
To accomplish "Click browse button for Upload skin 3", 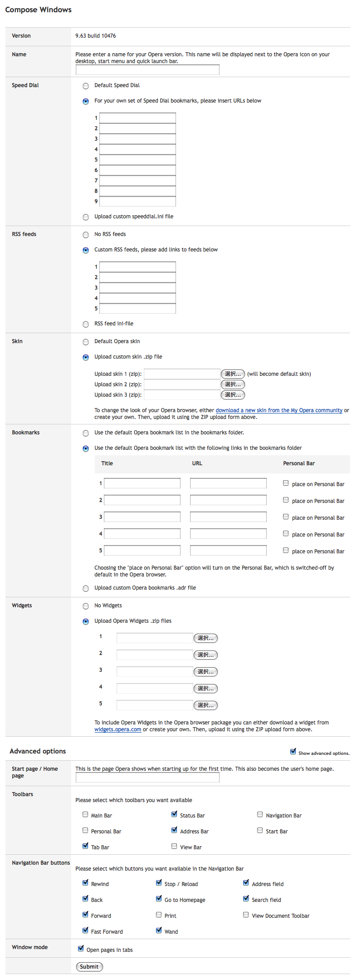I will 233,395.
